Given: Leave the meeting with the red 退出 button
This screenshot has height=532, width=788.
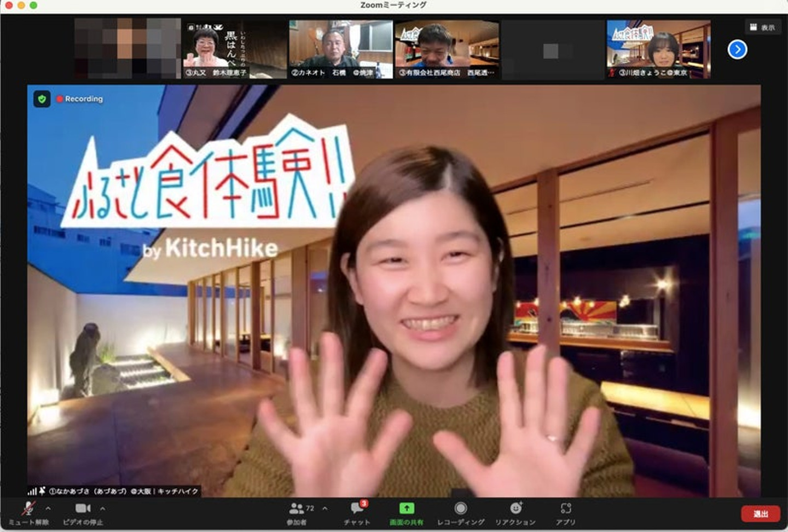Looking at the screenshot, I should (761, 513).
